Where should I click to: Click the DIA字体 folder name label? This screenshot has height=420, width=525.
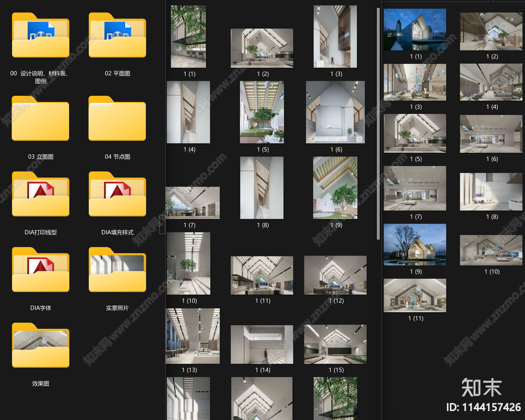pos(41,308)
